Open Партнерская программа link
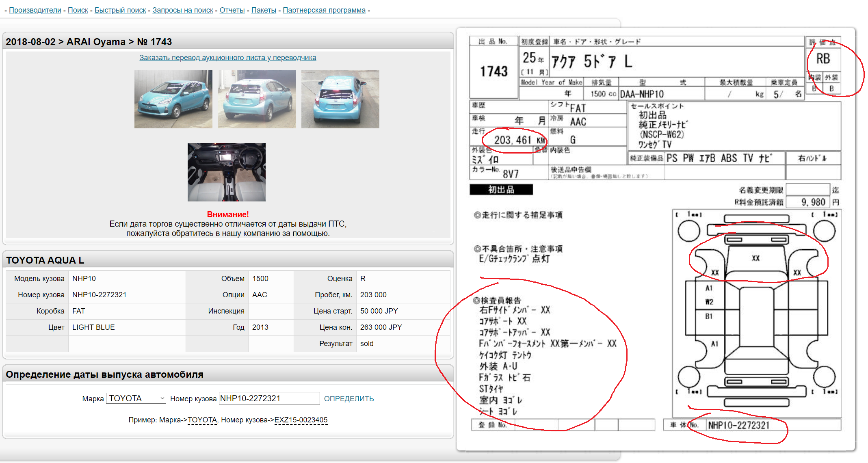Image resolution: width=868 pixels, height=463 pixels. tap(324, 10)
